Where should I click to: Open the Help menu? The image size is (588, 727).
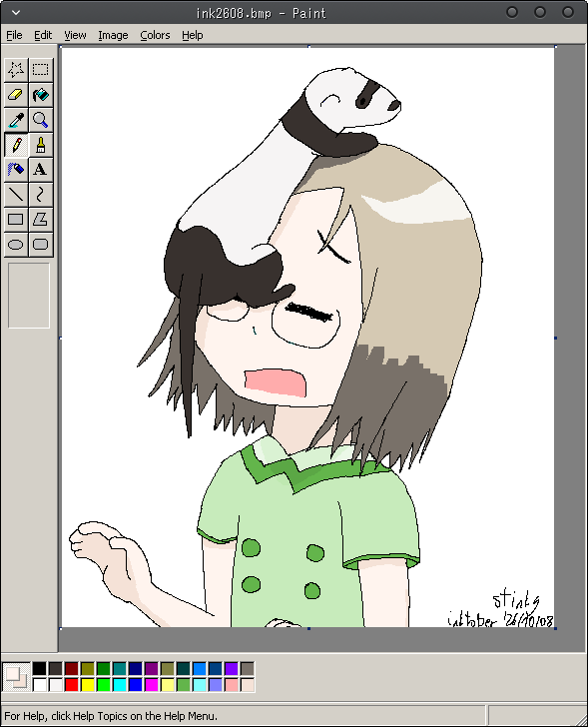point(193,35)
